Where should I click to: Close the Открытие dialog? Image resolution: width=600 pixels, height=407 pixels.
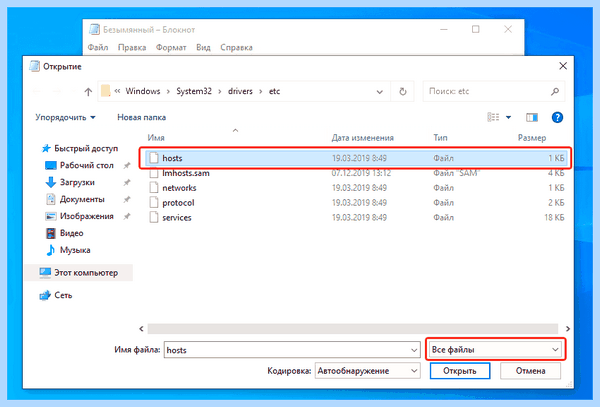click(x=563, y=66)
